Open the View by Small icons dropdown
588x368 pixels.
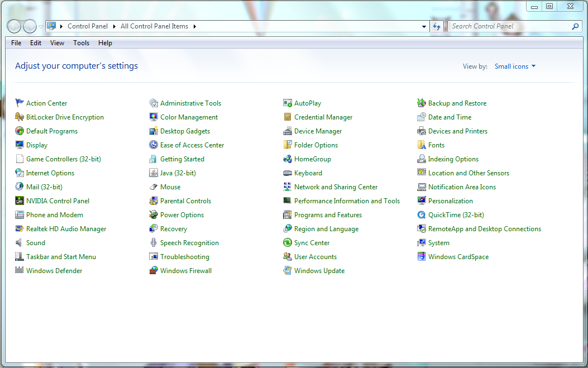pyautogui.click(x=515, y=66)
